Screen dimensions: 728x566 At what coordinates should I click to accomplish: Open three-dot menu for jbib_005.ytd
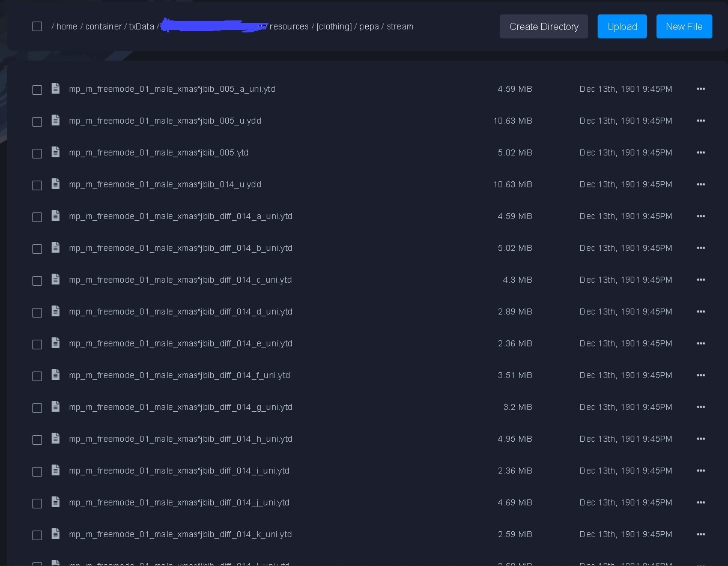point(700,152)
